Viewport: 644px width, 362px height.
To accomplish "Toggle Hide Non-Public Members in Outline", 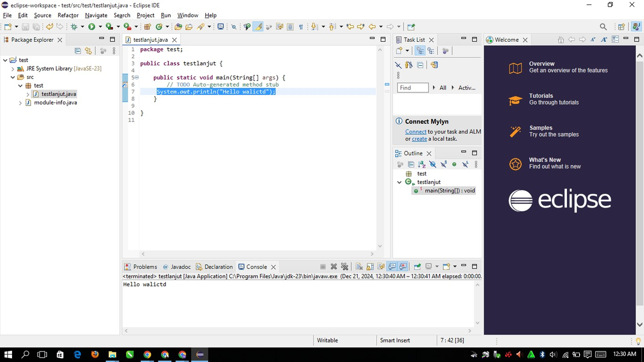I will click(454, 164).
